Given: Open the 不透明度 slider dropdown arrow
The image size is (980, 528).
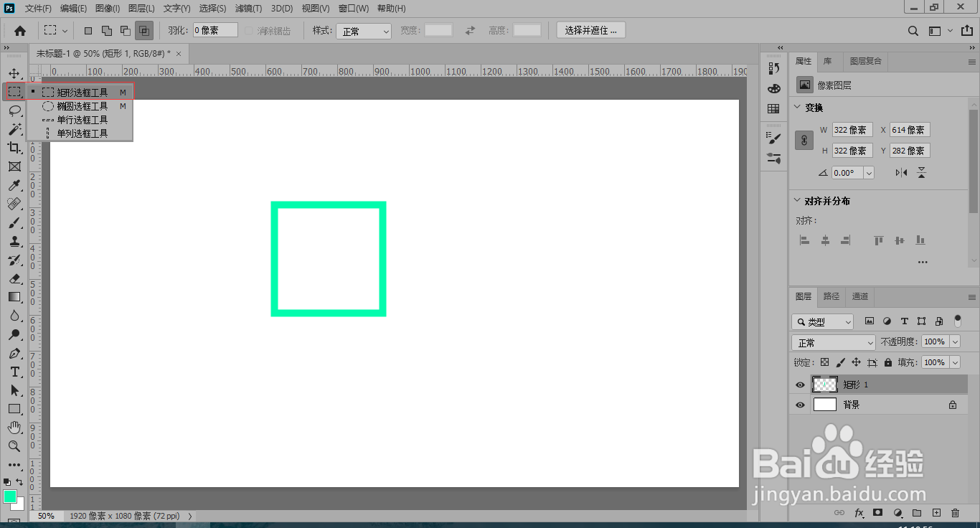Looking at the screenshot, I should coord(955,341).
